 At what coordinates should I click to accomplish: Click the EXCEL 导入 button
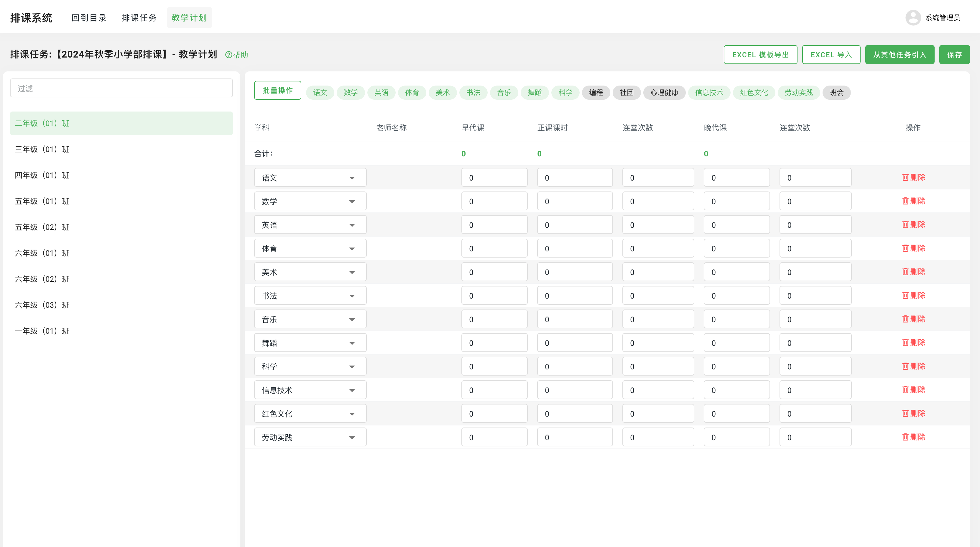coord(831,54)
